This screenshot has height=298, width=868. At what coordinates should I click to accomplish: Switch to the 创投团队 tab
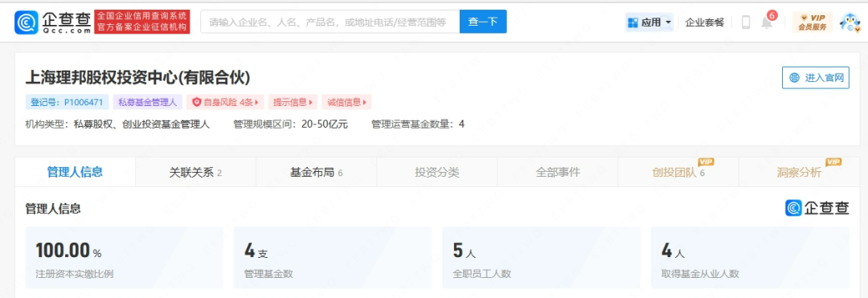pyautogui.click(x=678, y=173)
